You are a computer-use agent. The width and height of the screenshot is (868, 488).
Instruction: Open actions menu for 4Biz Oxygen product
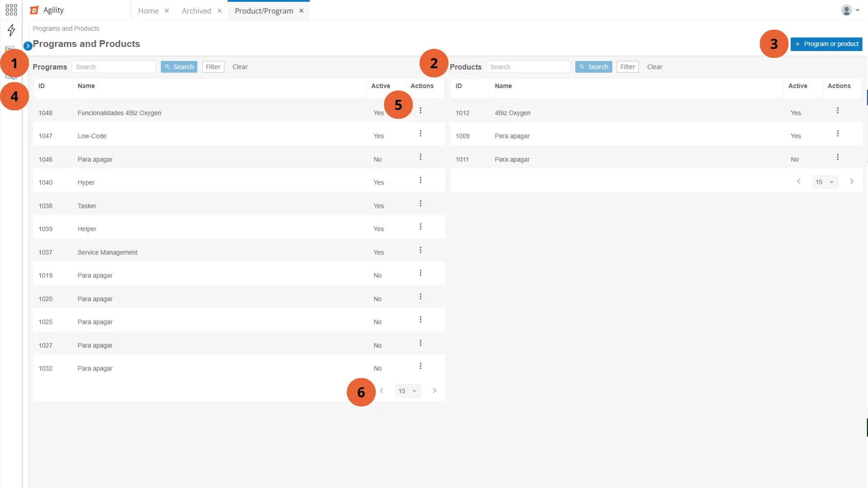(x=838, y=111)
